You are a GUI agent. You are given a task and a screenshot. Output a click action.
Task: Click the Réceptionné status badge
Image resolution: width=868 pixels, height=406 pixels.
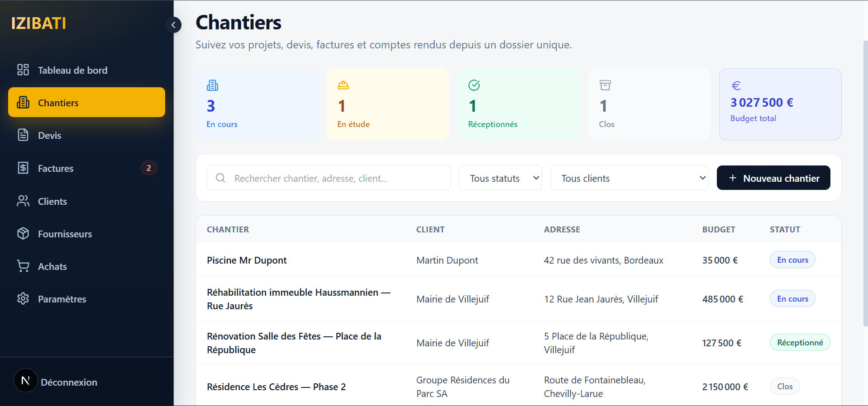800,343
